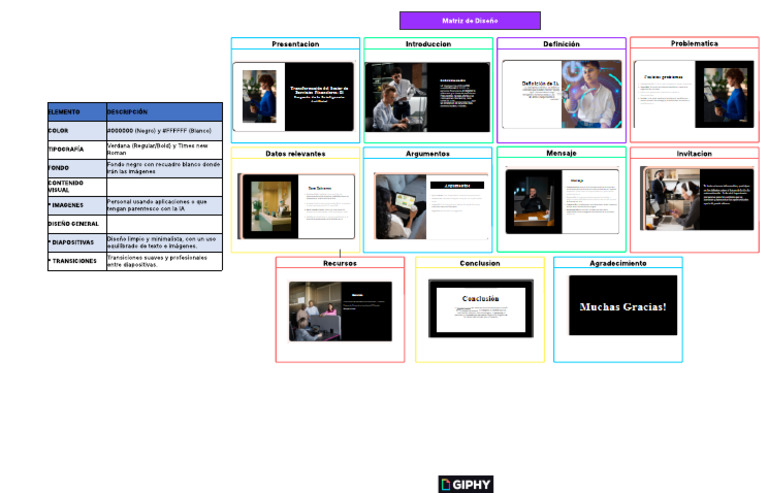Click the DESCRIPCIÓN table header cell
The height and width of the screenshot is (493, 768).
coord(164,112)
